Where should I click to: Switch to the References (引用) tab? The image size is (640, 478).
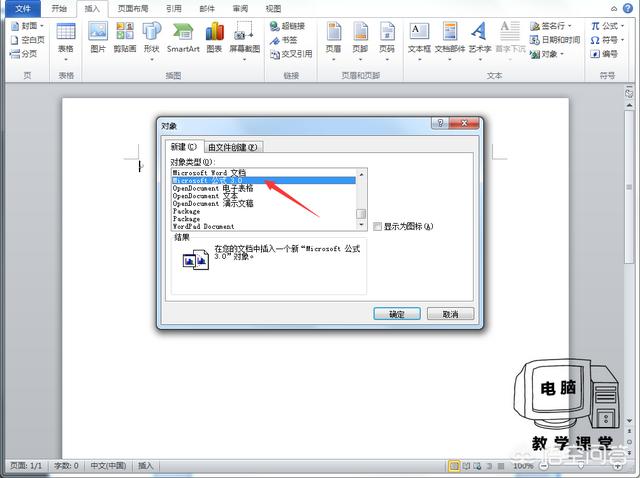[174, 9]
